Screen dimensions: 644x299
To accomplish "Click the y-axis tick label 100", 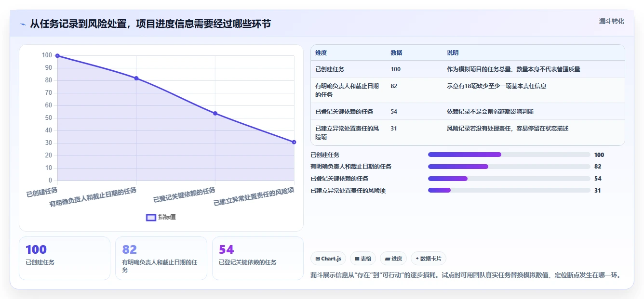I will [x=47, y=55].
